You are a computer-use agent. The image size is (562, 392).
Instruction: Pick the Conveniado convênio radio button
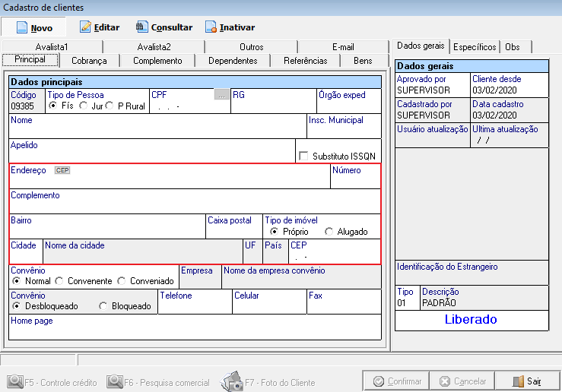pyautogui.click(x=122, y=281)
